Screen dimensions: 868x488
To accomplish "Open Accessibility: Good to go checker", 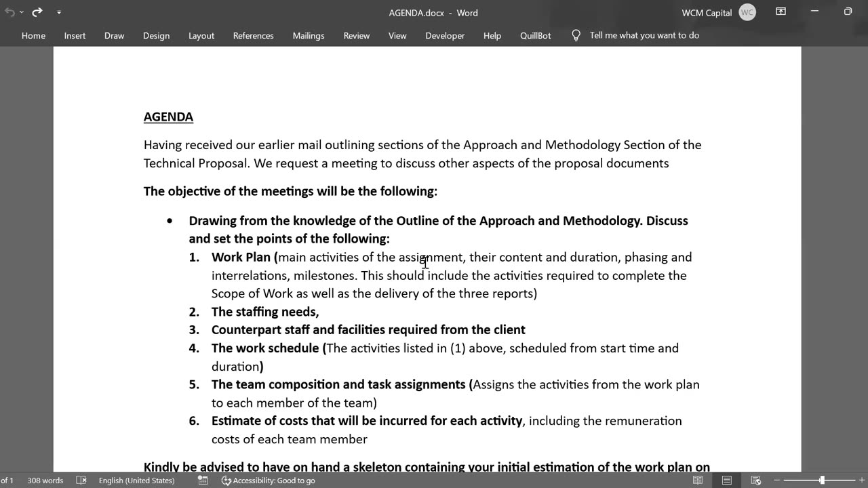I will tap(269, 480).
